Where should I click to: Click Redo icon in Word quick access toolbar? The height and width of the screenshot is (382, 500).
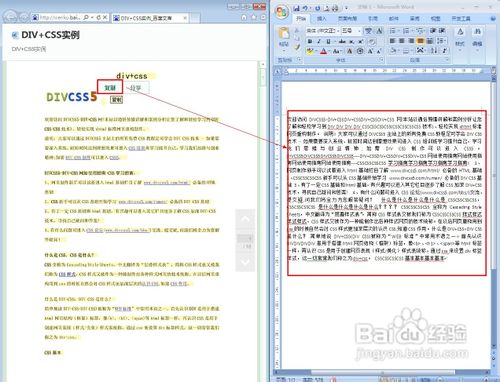(317, 8)
